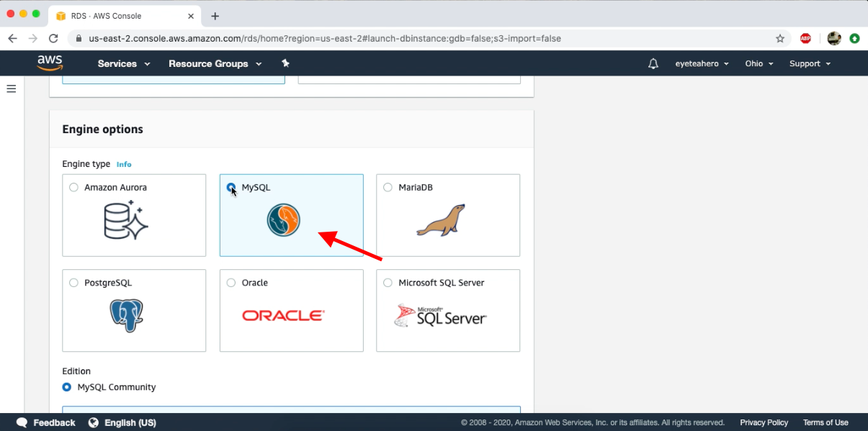This screenshot has height=431, width=868.
Task: Reload the page
Action: (53, 38)
